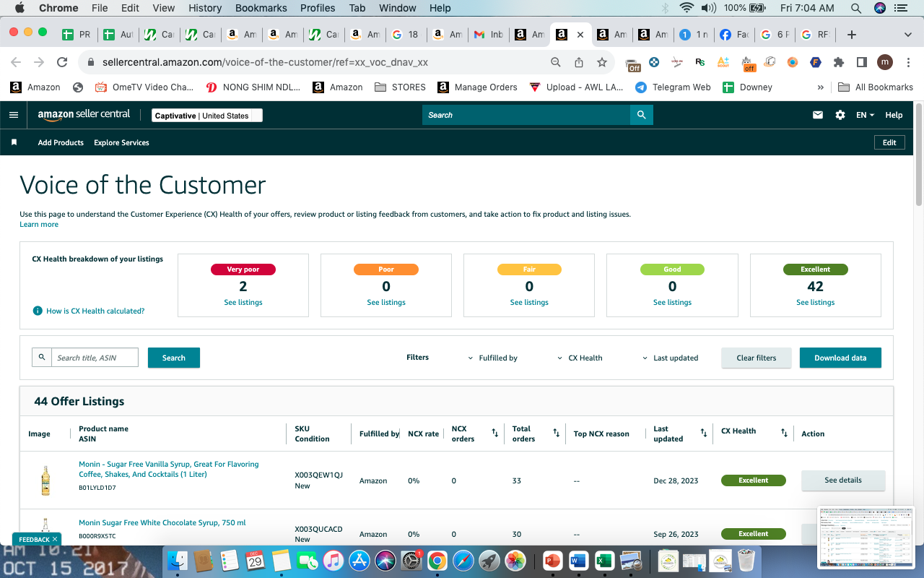Viewport: 924px width, 578px height.
Task: Click the Learn more link
Action: [x=39, y=224]
